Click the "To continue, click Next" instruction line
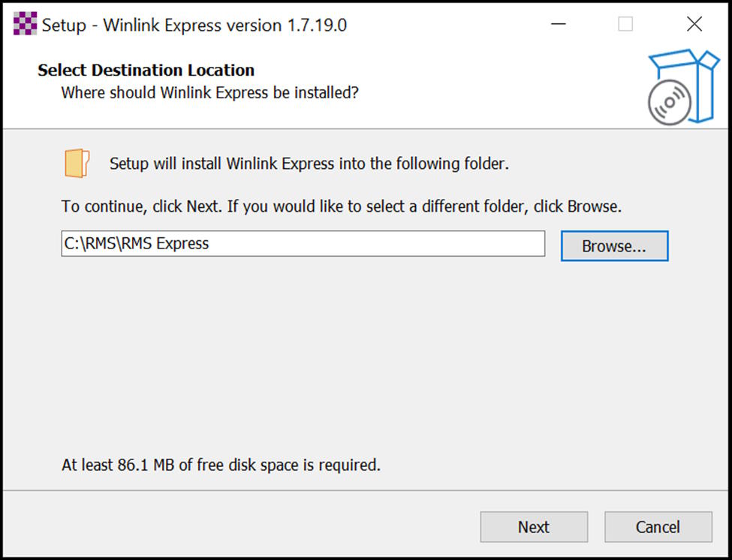This screenshot has height=560, width=732. tap(341, 206)
